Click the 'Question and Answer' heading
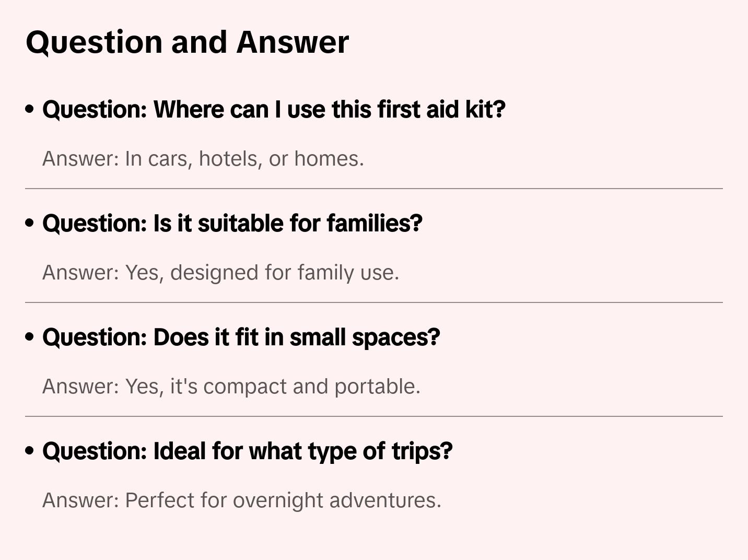The height and width of the screenshot is (560, 748). tap(187, 42)
